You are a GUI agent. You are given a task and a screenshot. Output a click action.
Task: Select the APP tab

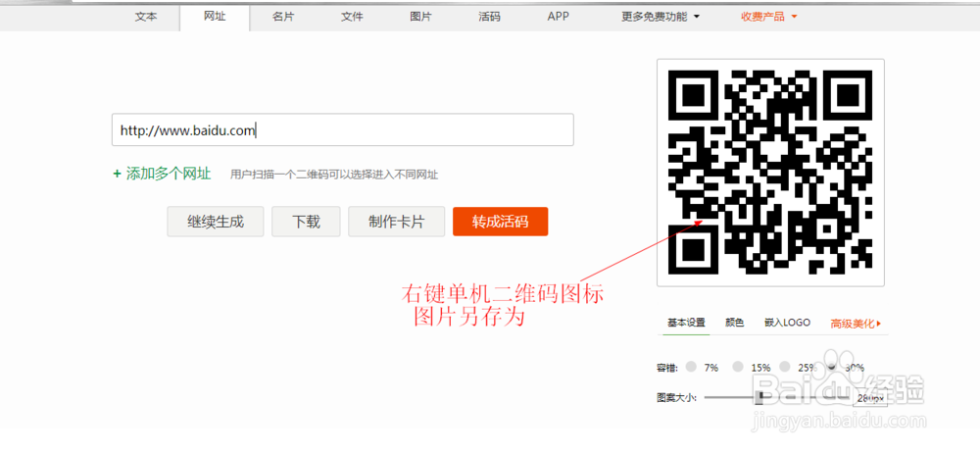[x=559, y=17]
